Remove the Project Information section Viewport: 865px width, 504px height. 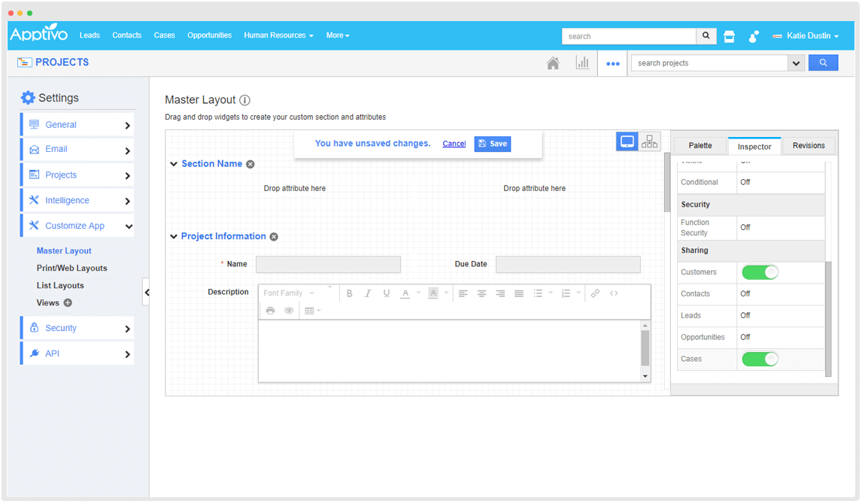274,237
